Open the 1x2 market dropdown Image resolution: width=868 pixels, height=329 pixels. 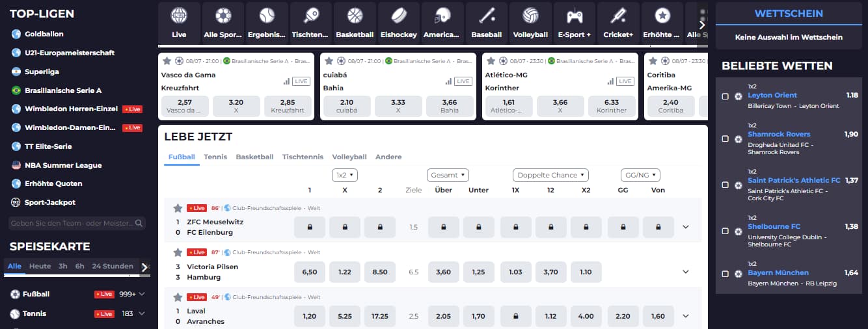[x=345, y=175]
